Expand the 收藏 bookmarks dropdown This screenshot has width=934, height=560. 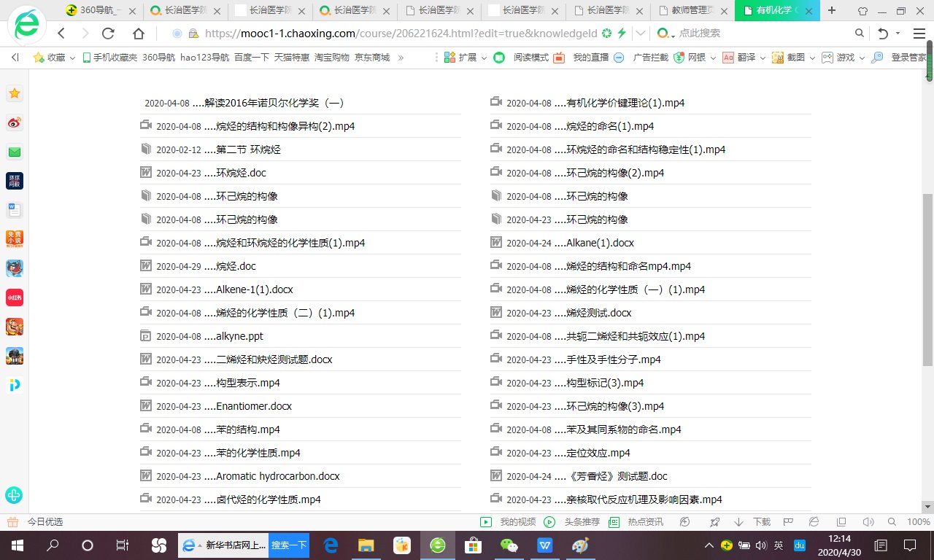click(55, 58)
